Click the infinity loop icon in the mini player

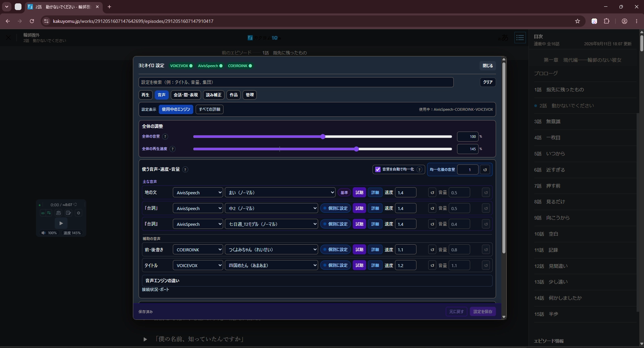[43, 213]
